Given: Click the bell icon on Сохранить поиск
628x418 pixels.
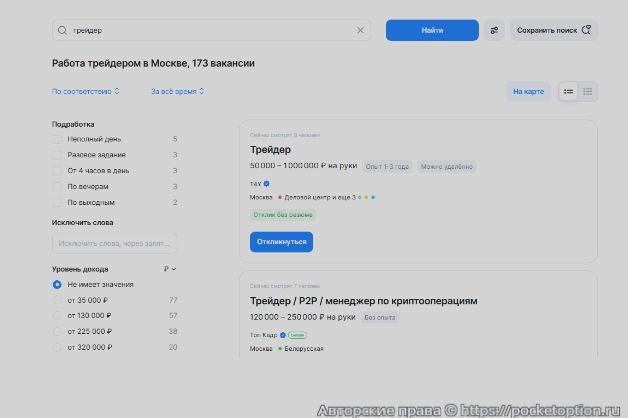Looking at the screenshot, I should coord(587,31).
